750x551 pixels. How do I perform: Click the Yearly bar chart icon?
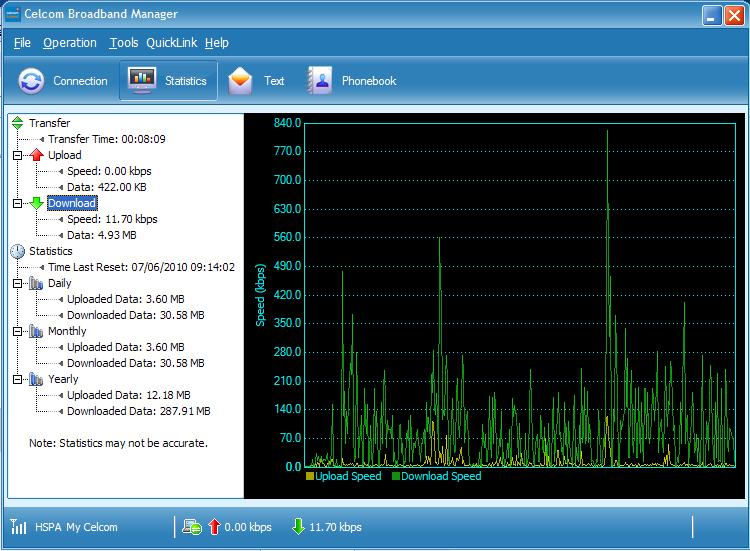coord(36,379)
